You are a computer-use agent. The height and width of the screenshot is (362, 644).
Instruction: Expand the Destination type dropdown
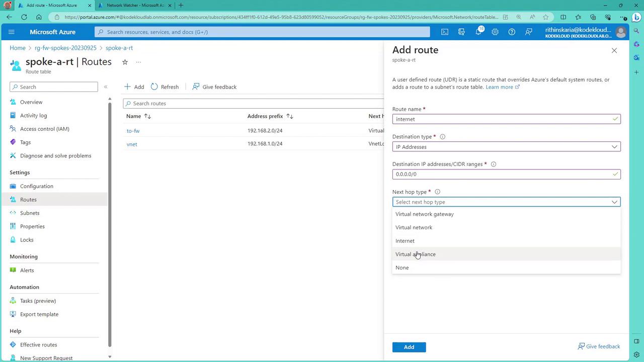tap(506, 147)
